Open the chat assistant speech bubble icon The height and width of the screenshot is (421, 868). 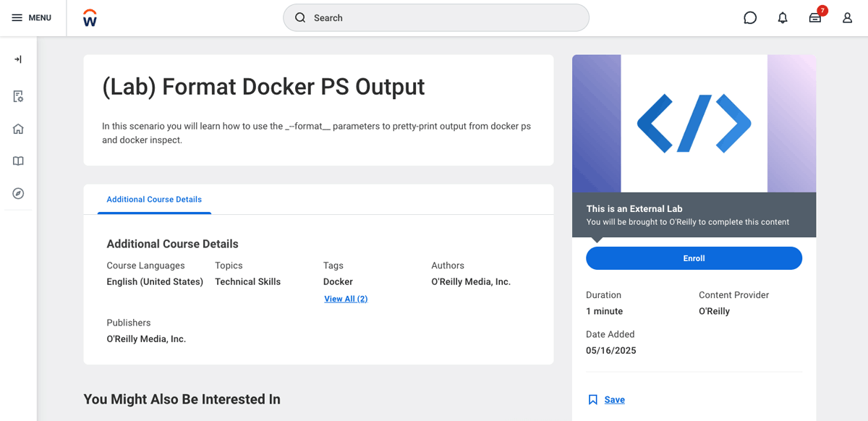[x=750, y=18]
